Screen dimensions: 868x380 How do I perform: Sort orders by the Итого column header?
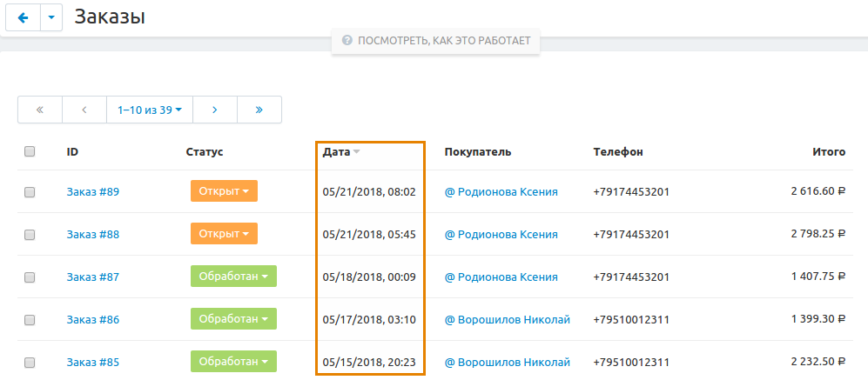[829, 151]
